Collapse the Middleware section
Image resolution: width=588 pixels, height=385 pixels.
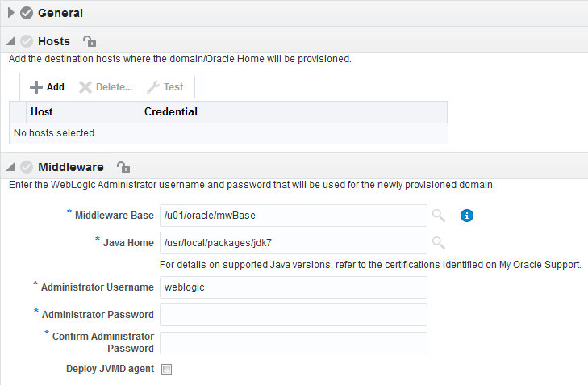(x=10, y=168)
